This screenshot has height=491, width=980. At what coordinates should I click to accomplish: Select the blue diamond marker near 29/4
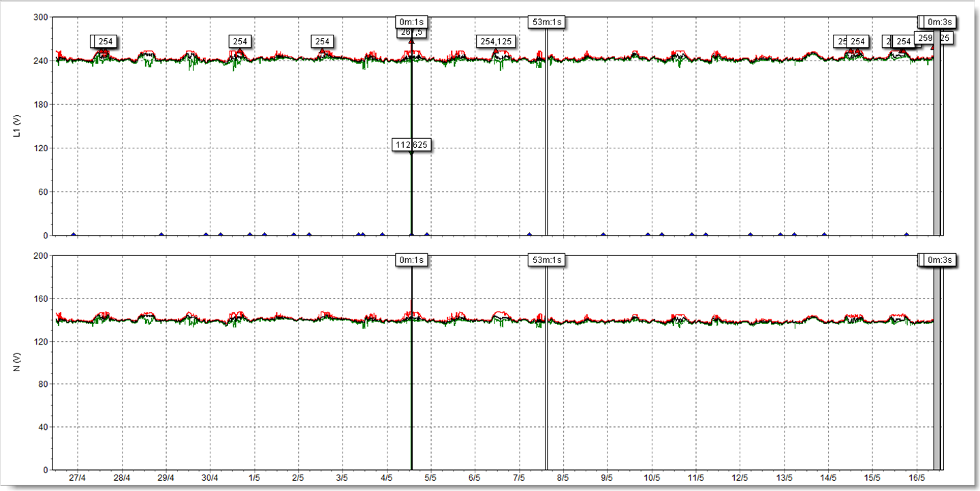pyautogui.click(x=161, y=235)
